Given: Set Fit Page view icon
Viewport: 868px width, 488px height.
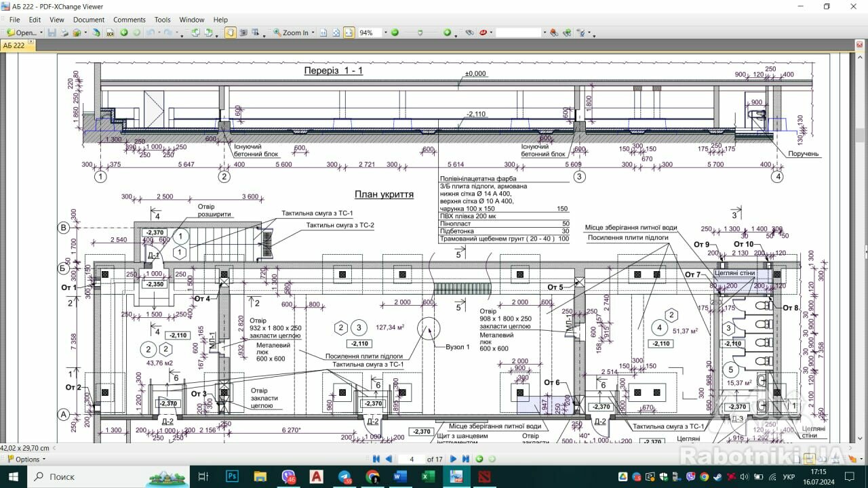Looking at the screenshot, I should point(336,33).
